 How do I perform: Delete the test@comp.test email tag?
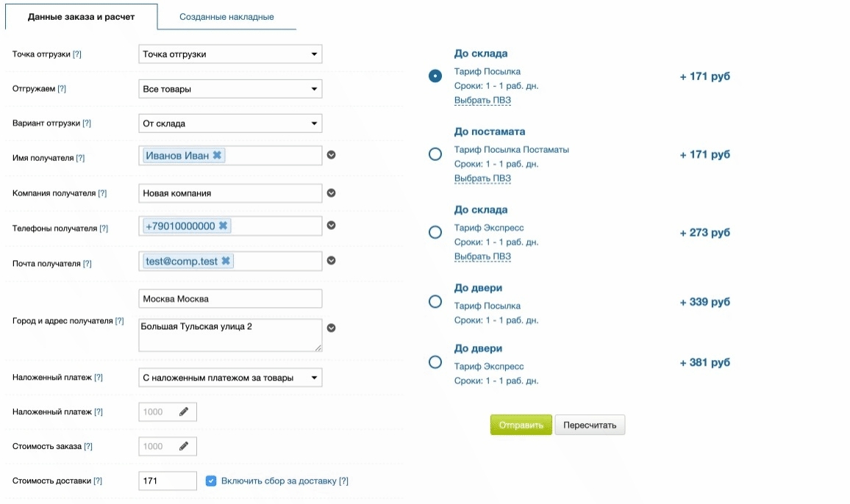point(226,261)
